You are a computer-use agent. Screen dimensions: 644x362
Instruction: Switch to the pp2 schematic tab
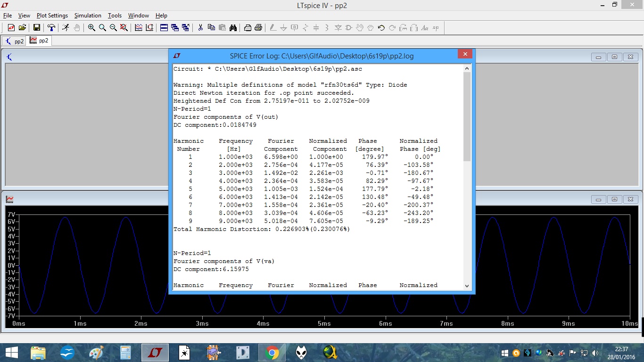click(15, 41)
